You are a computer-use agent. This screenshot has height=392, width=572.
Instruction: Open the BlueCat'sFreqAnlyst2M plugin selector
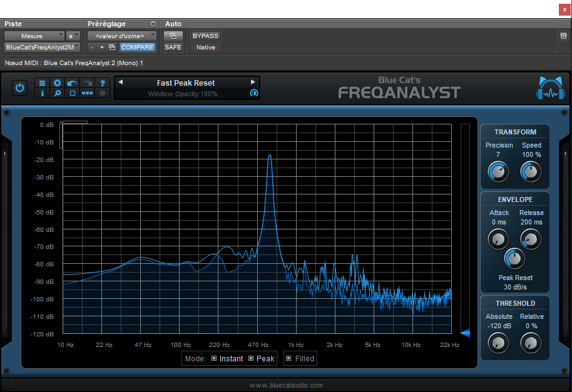pyautogui.click(x=42, y=48)
